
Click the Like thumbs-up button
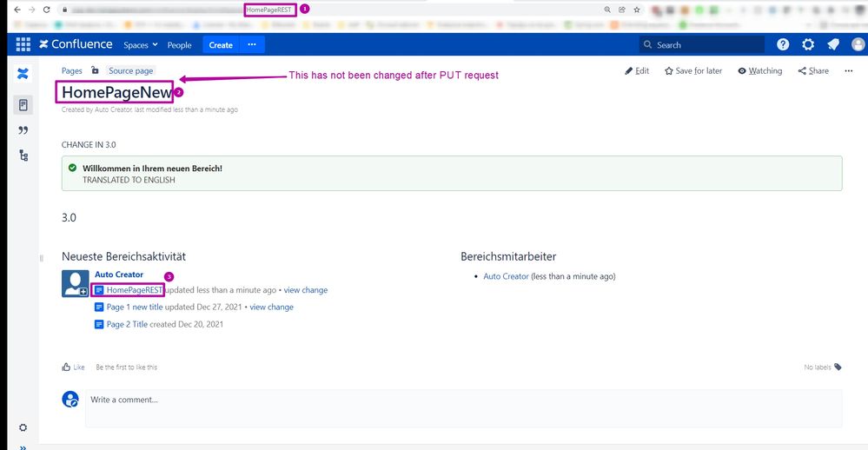coord(73,367)
